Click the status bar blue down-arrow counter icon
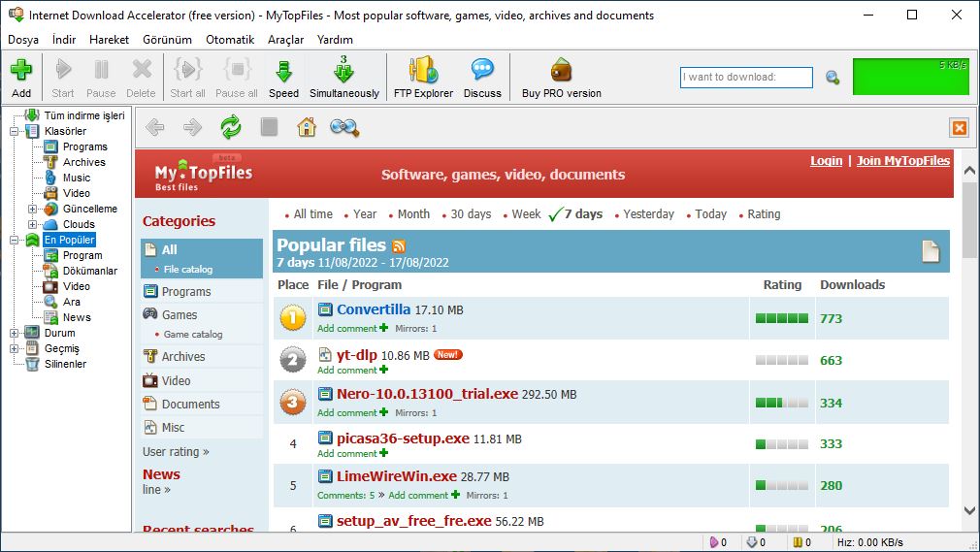980x552 pixels. (x=752, y=542)
